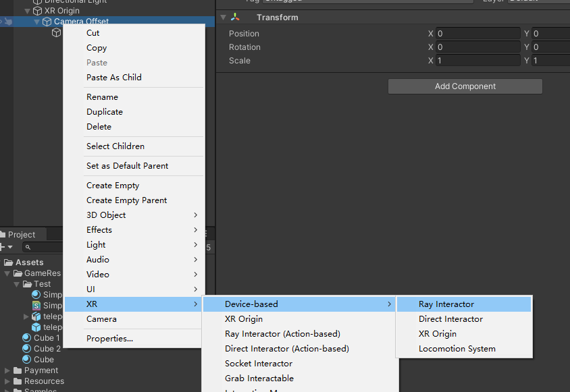Click the project search magnifier icon
Screen dimensions: 570x392
coord(28,248)
